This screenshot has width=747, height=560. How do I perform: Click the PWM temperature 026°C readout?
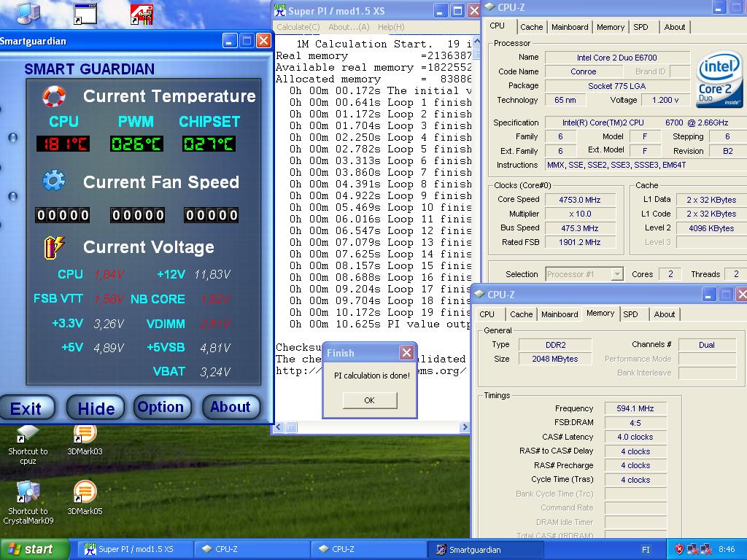coord(136,144)
